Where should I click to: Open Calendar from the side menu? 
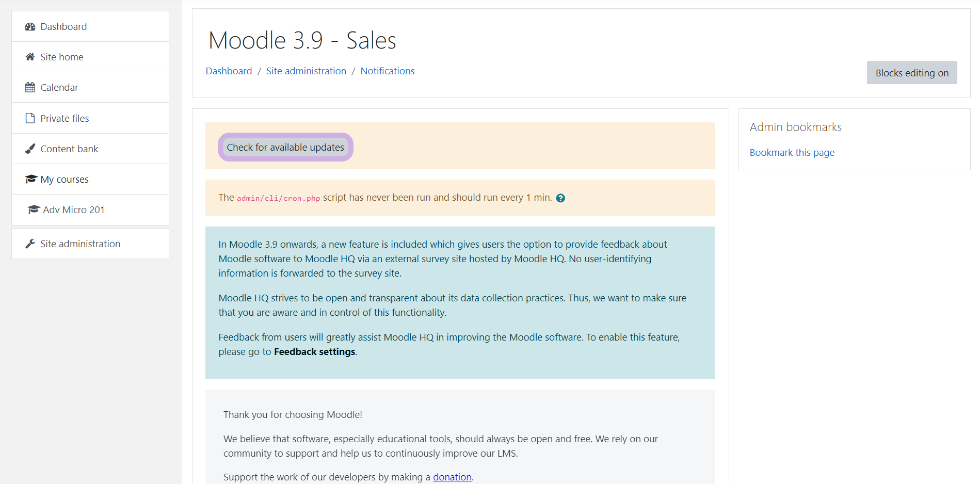59,88
